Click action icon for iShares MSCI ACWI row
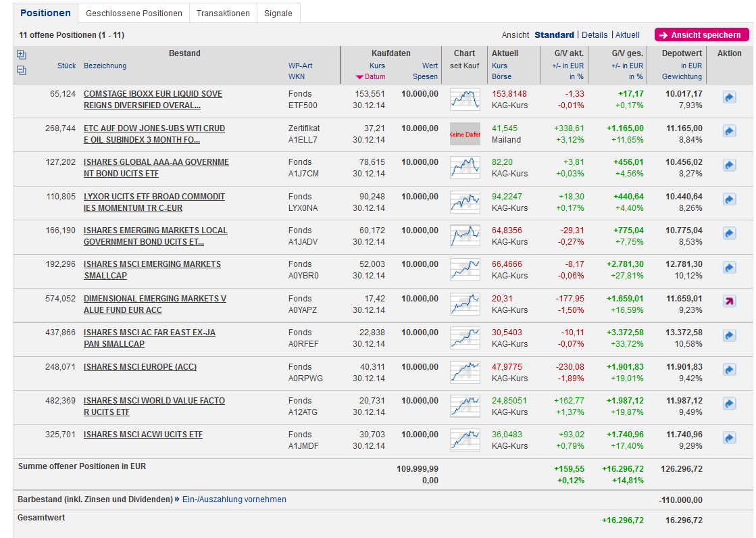Viewport: 756px width, 538px height. coord(729,438)
